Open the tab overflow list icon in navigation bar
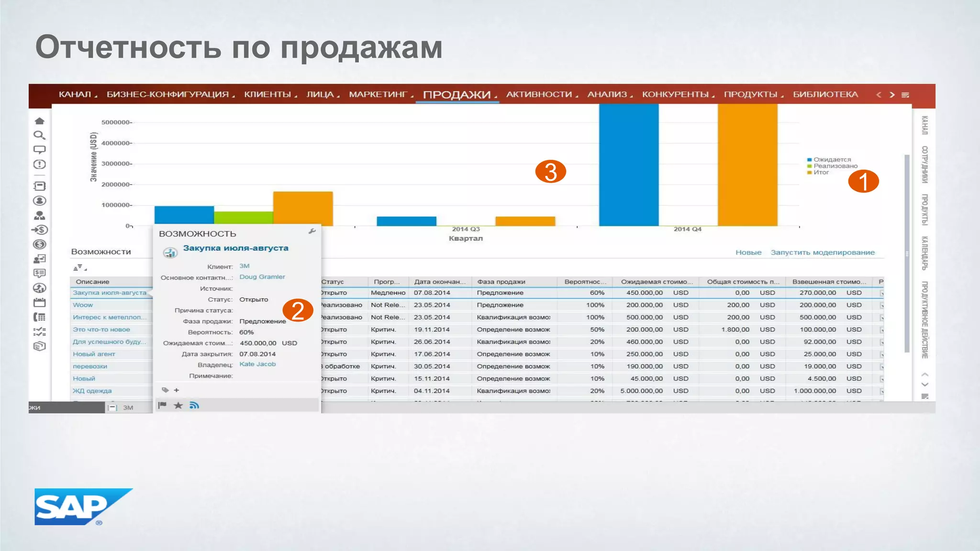980x551 pixels. pyautogui.click(x=905, y=95)
